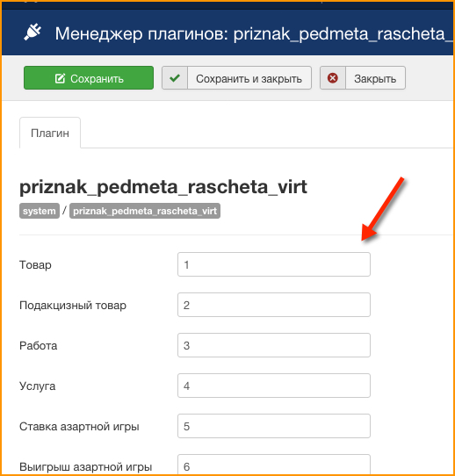Close the editor via Закрыть text
Viewport: 455px width, 476px height.
(375, 79)
